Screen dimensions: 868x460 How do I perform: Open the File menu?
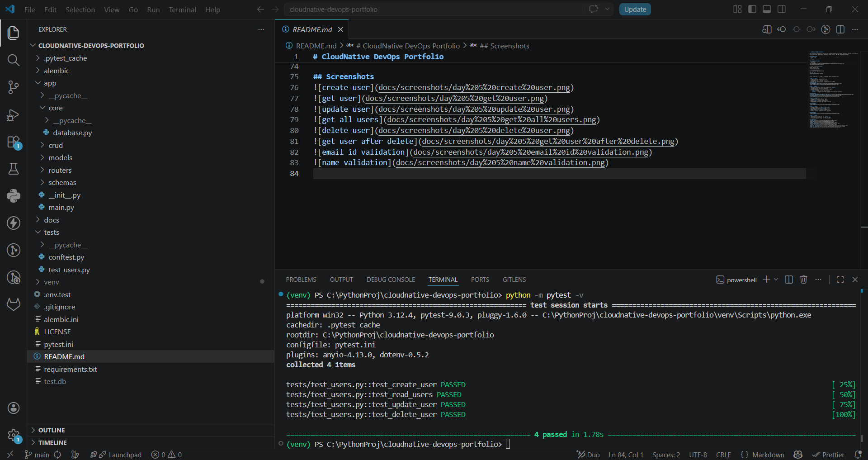pos(29,9)
